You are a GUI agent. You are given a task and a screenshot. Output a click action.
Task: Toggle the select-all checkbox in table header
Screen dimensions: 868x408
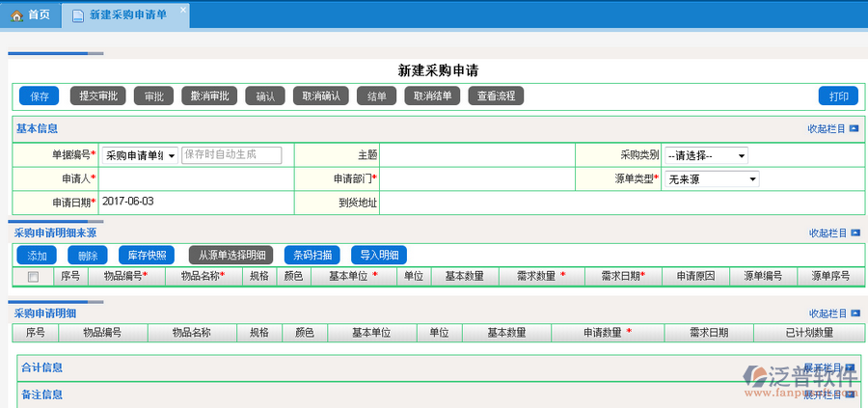click(33, 277)
